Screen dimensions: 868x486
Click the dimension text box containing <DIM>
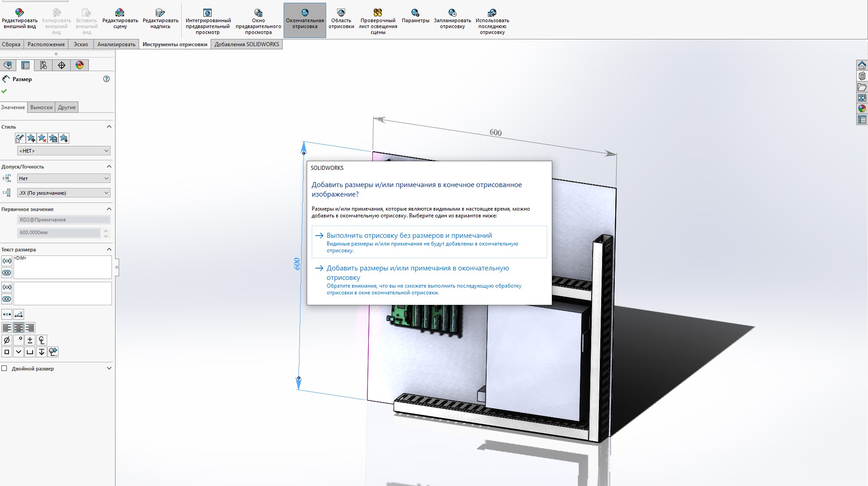[x=63, y=267]
